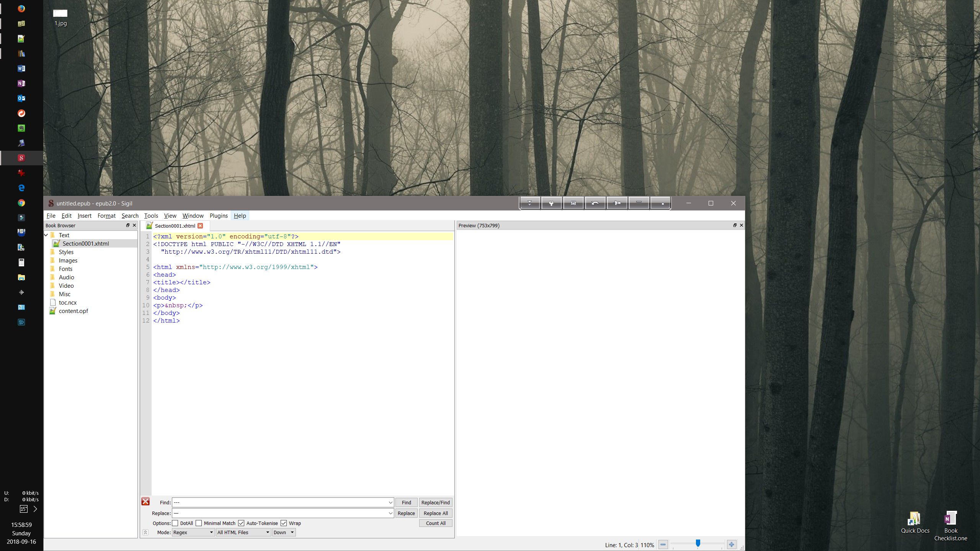Screen dimensions: 980x551
Task: Enable the DotAll option
Action: pyautogui.click(x=175, y=523)
